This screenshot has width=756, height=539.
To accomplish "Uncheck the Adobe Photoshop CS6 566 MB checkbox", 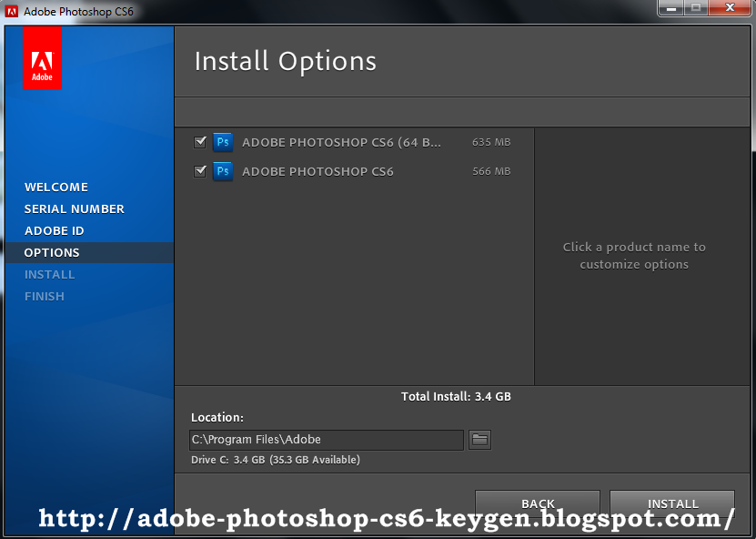I will [x=200, y=171].
